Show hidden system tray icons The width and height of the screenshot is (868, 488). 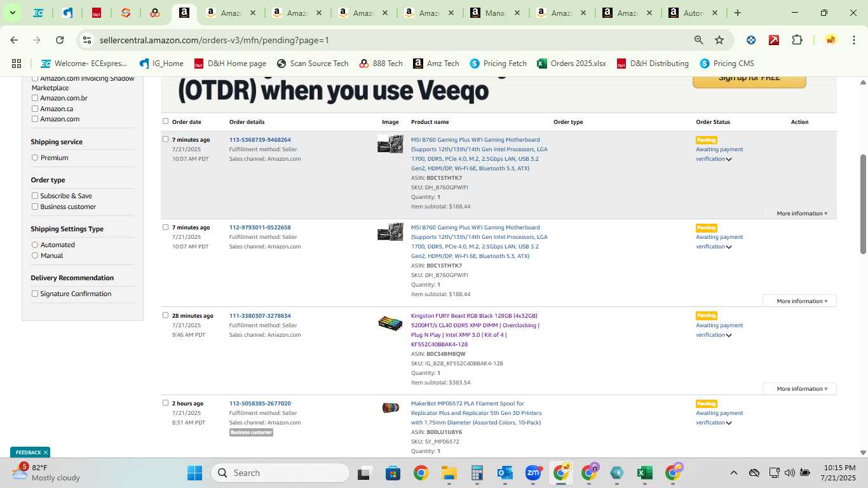tap(733, 473)
